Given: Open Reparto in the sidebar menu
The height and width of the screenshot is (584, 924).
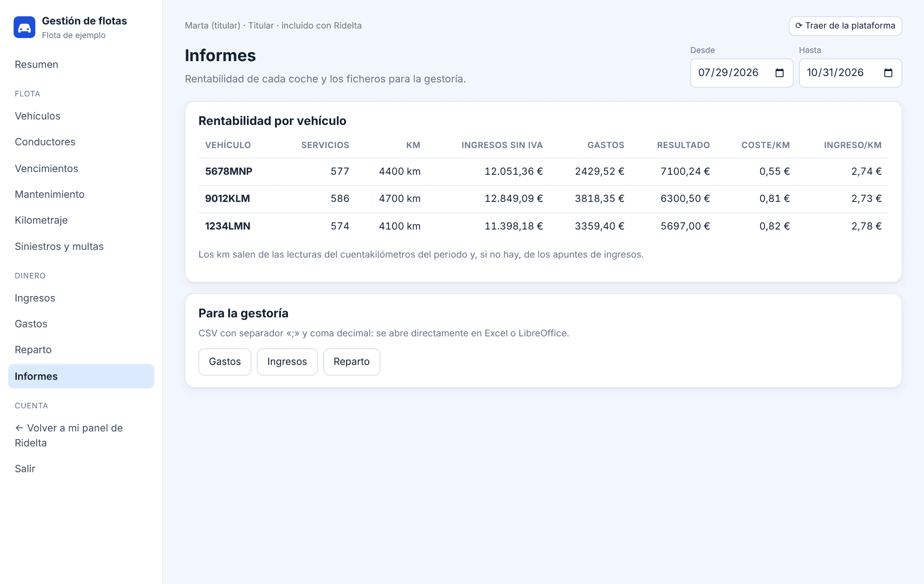Looking at the screenshot, I should (x=81, y=349).
